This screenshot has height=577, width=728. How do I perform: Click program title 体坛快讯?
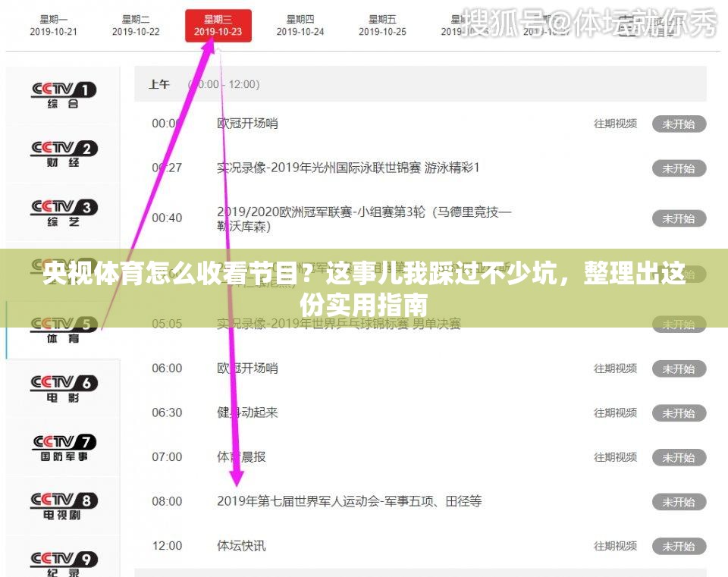point(241,545)
